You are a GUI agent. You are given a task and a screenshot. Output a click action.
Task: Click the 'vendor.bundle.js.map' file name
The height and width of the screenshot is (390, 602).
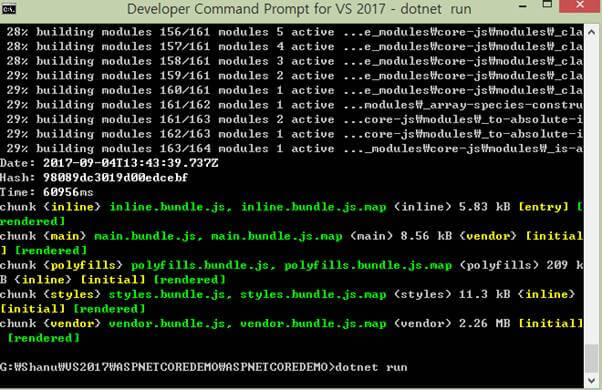(x=313, y=324)
